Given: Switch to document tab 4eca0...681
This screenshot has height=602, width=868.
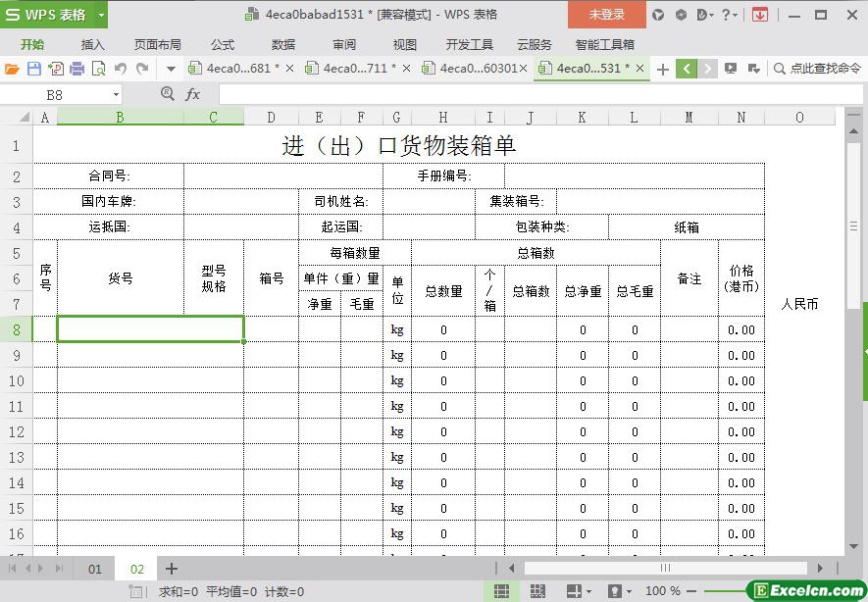Looking at the screenshot, I should click(234, 69).
